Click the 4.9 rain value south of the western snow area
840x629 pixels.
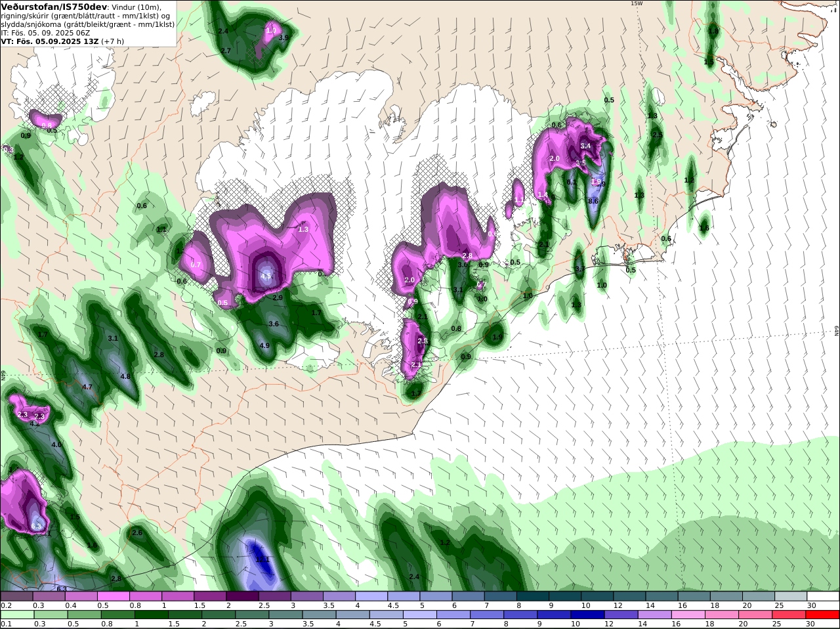tap(265, 346)
